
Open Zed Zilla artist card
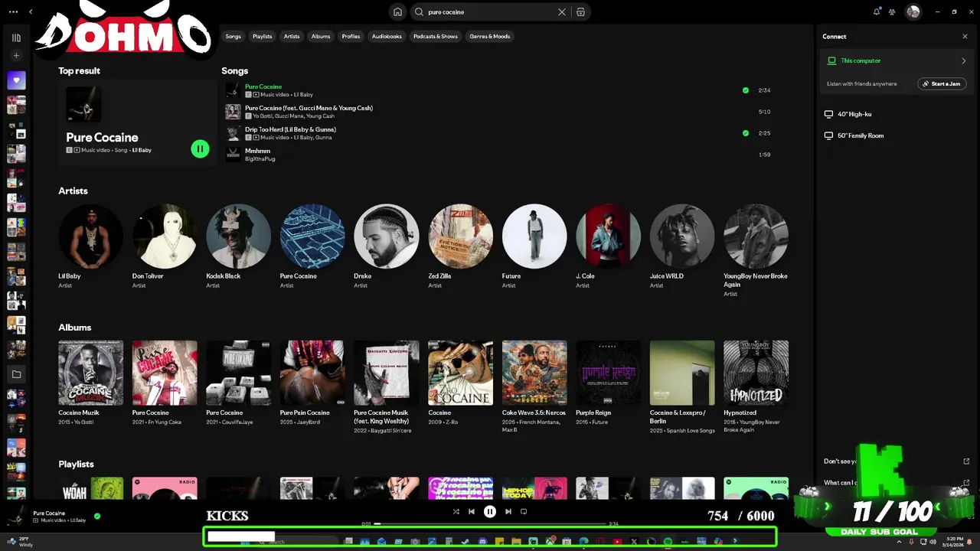click(460, 246)
